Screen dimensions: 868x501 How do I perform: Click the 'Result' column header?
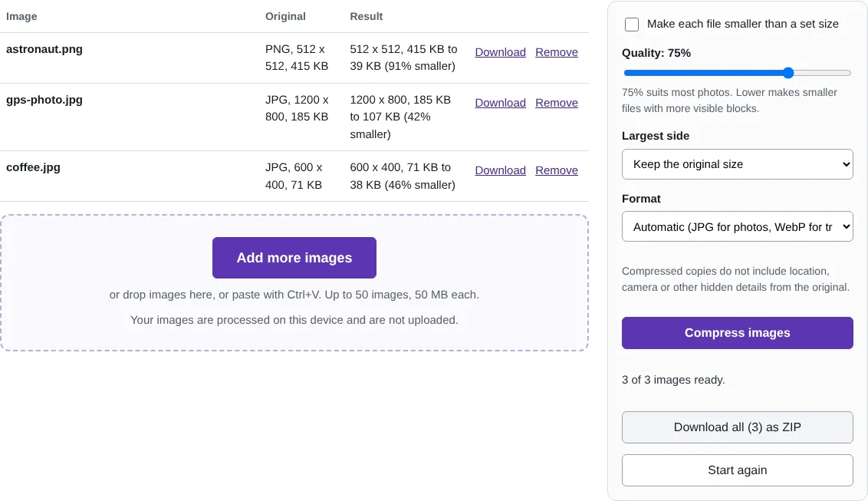[366, 17]
